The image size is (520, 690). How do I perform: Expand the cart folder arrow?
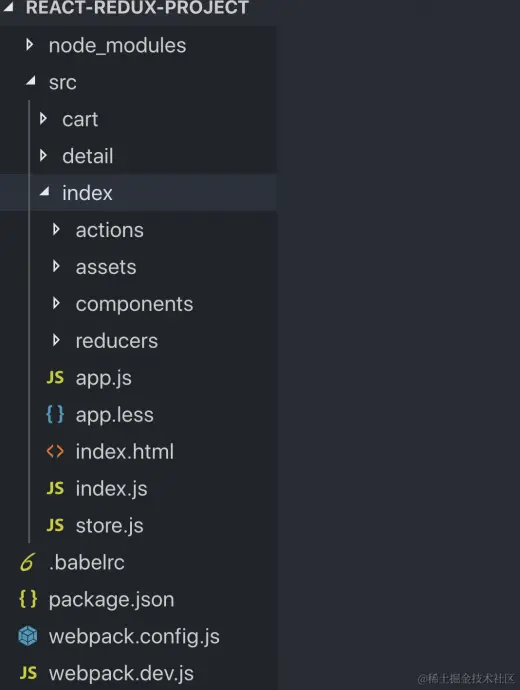(x=43, y=118)
